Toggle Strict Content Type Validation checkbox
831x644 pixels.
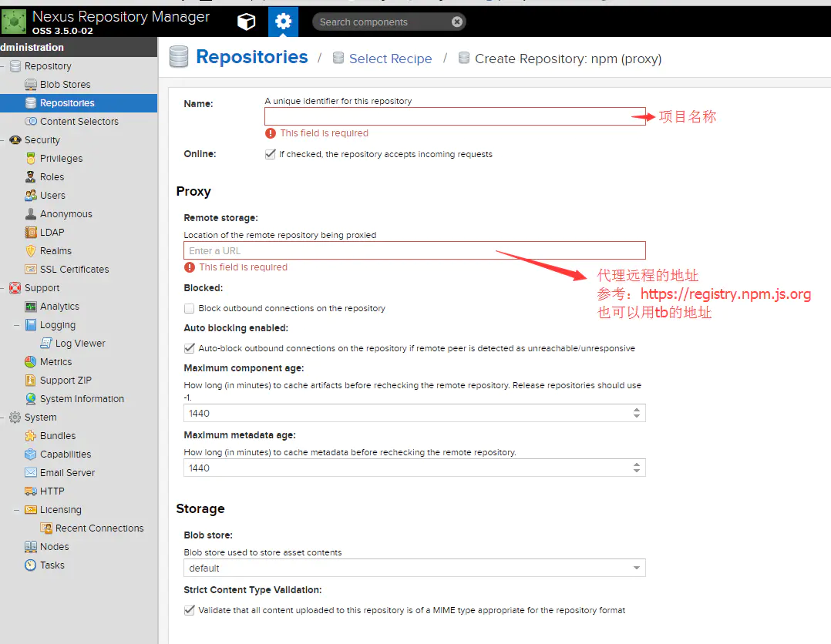(x=189, y=610)
